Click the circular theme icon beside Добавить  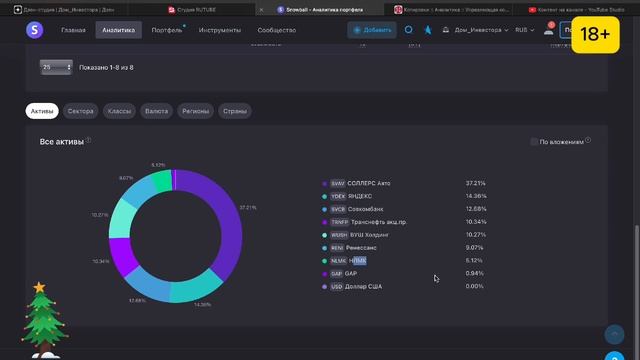point(408,29)
